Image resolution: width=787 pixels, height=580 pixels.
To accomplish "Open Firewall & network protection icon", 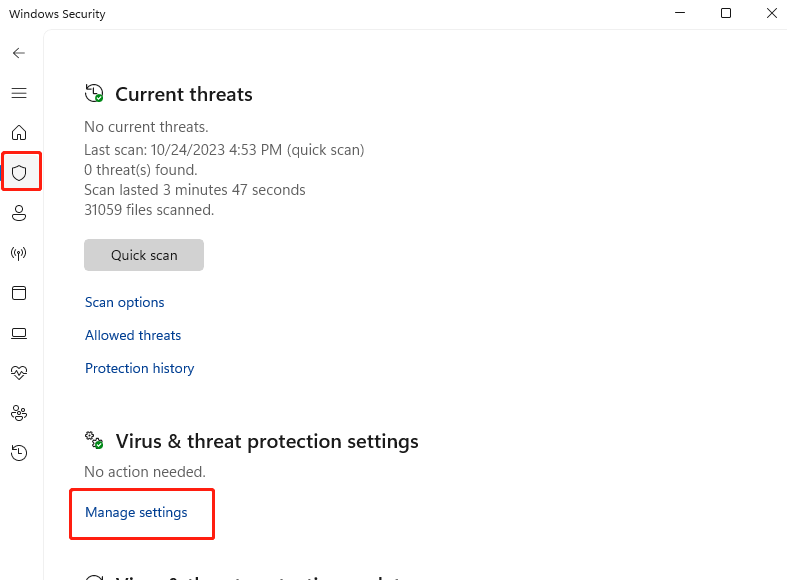I will (19, 253).
